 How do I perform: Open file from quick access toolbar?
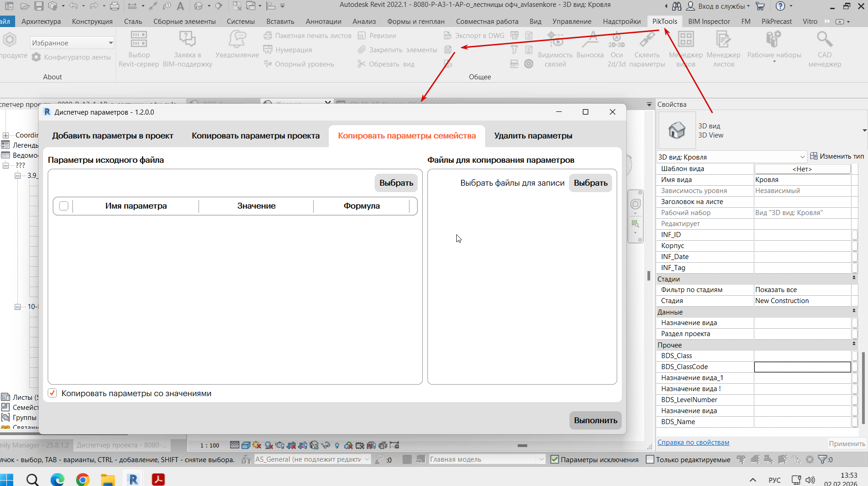25,6
